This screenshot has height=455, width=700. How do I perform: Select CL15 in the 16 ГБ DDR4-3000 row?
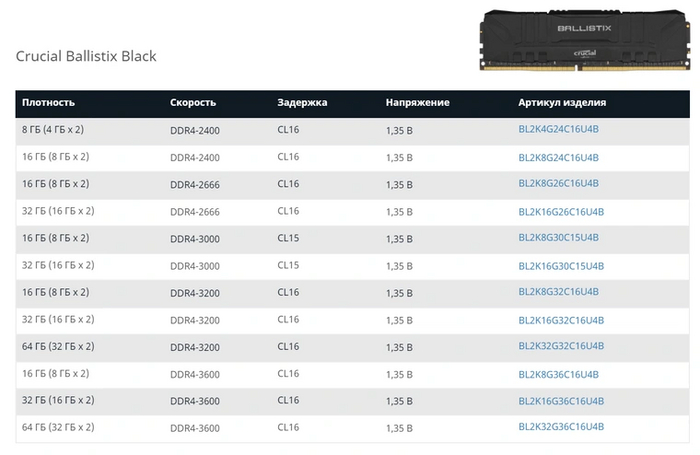coord(288,238)
